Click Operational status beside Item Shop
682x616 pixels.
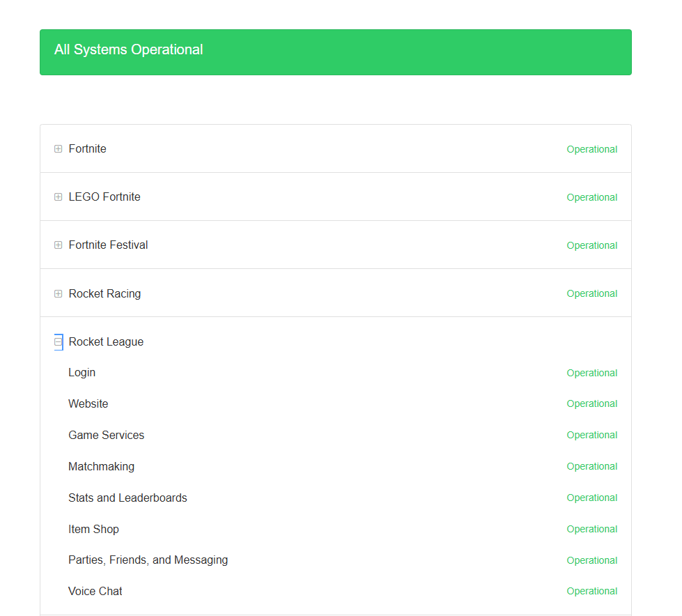point(592,529)
